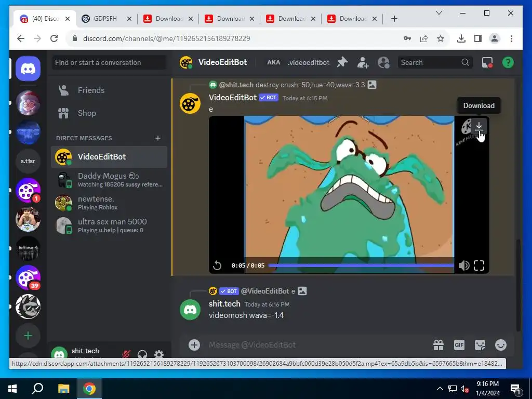The width and height of the screenshot is (532, 399).
Task: Jump to replied message by @shit.tech
Action: (292, 85)
